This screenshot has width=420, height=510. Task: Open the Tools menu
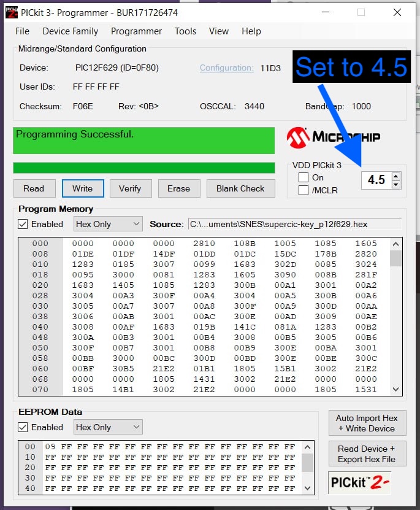tap(186, 31)
